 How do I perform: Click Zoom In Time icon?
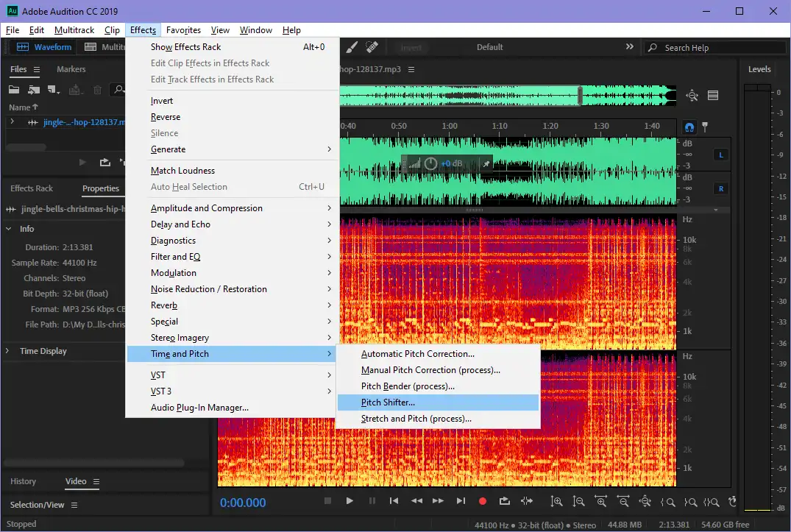(601, 501)
